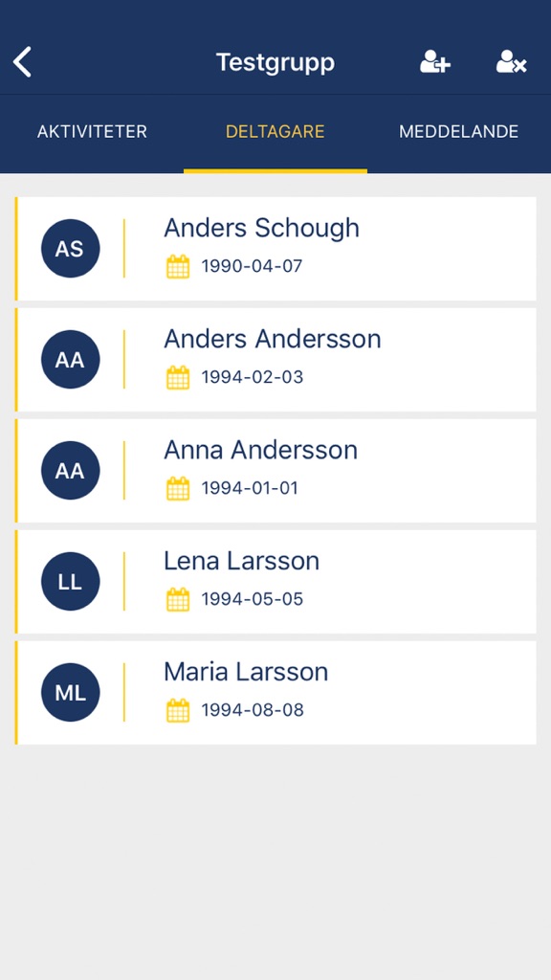Tap the AS avatar circle

pos(70,249)
